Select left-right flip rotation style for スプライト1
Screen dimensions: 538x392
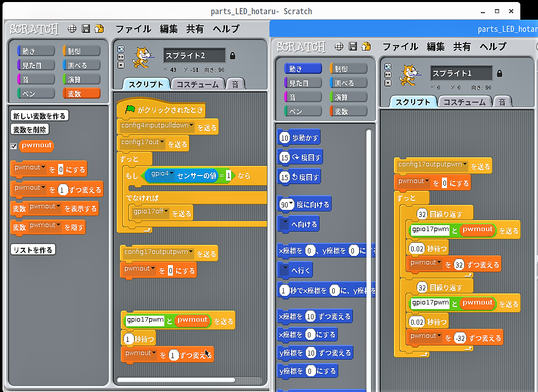point(388,75)
